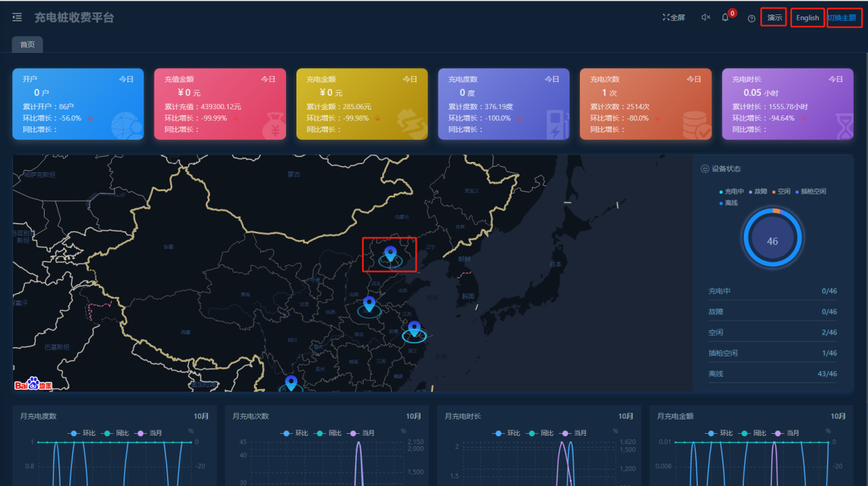The image size is (868, 486).
Task: Collapse the sidebar with the hamburger menu icon
Action: 17,17
